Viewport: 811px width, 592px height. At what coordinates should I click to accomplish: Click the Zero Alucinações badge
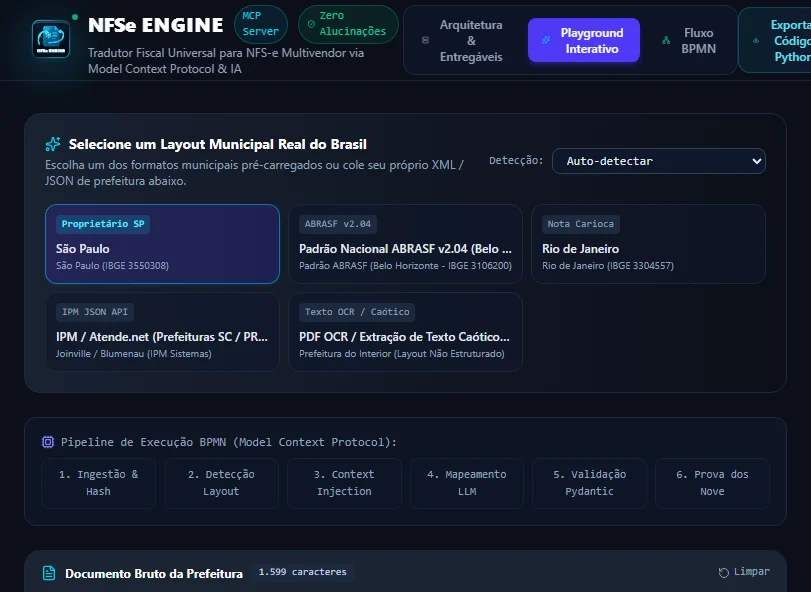[348, 24]
